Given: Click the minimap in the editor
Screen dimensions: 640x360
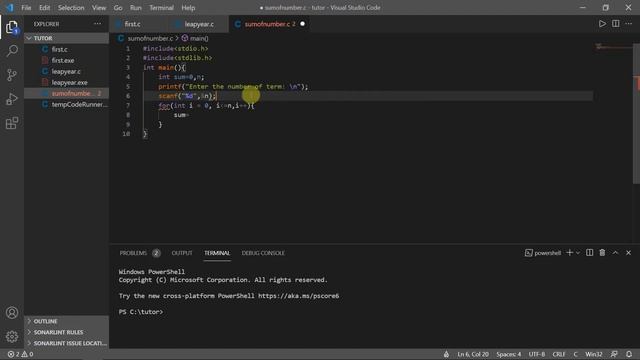Looking at the screenshot, I should (614, 47).
